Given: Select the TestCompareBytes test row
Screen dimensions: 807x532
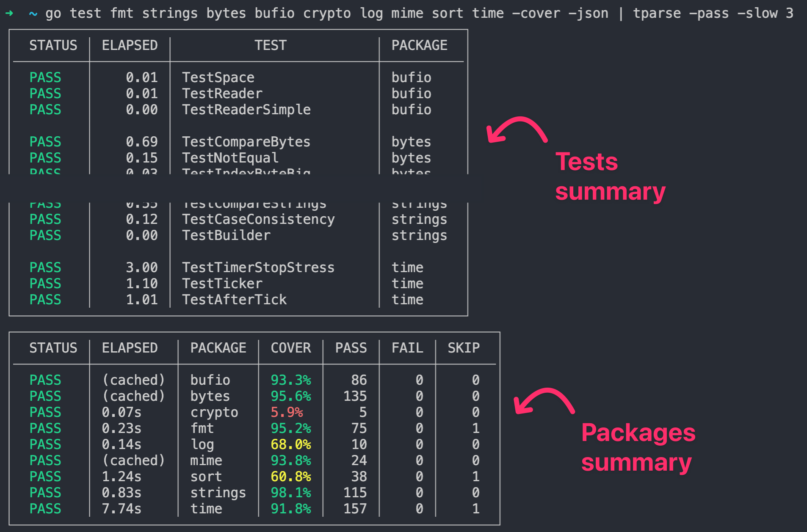Looking at the screenshot, I should [x=246, y=142].
